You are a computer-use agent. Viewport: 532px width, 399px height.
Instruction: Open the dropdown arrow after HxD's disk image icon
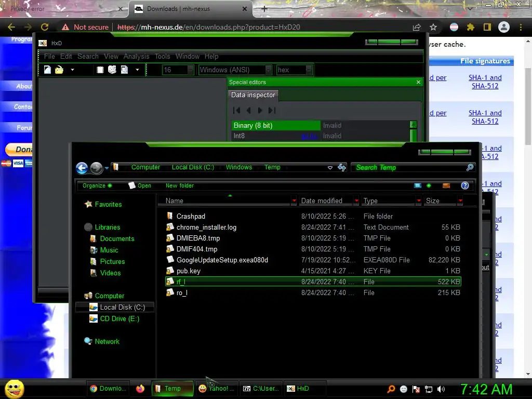tap(137, 70)
